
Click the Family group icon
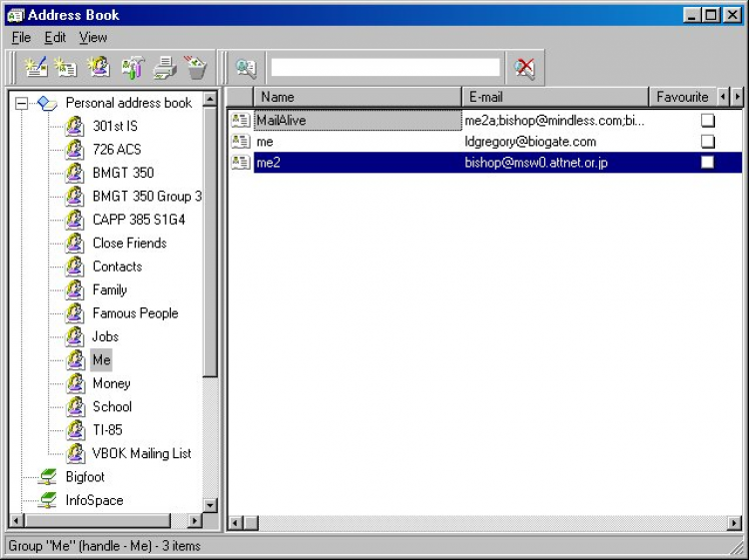(75, 289)
